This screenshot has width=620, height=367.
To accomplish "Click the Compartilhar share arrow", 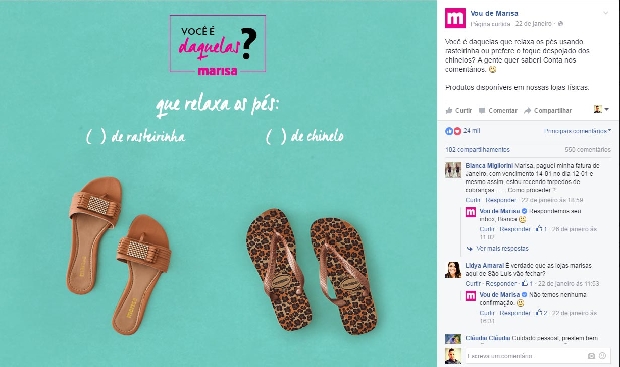I will [527, 111].
